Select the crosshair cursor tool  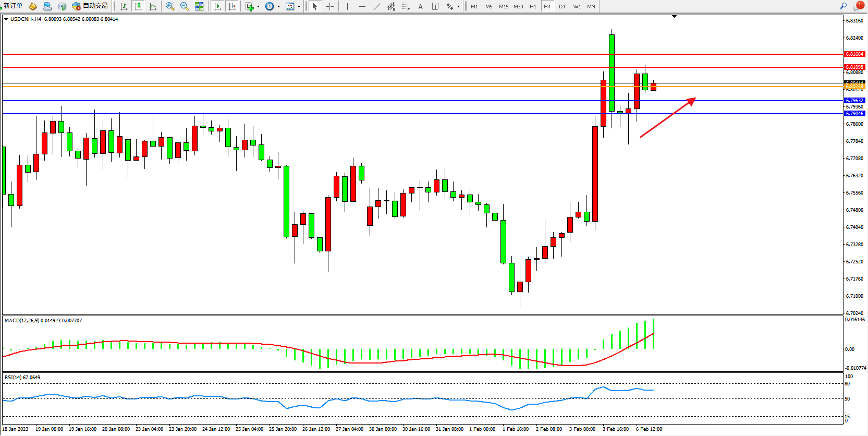pyautogui.click(x=329, y=6)
